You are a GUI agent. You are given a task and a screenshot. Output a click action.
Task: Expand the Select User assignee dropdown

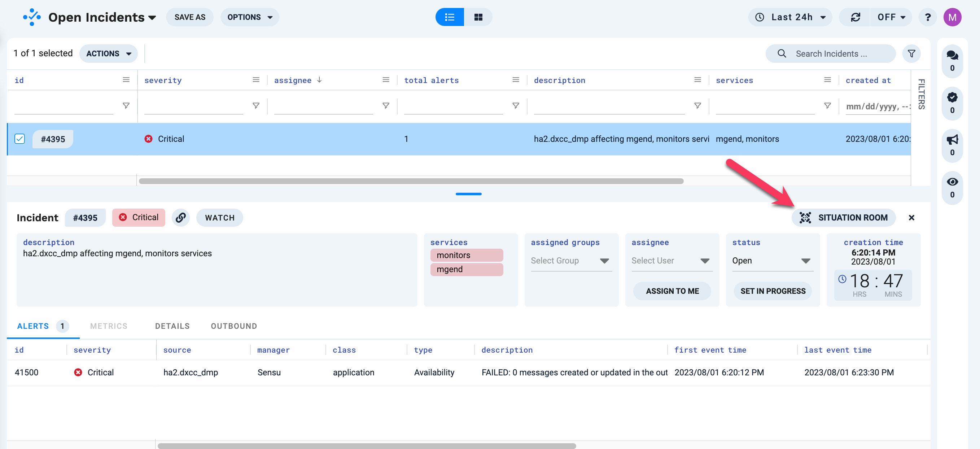click(671, 261)
